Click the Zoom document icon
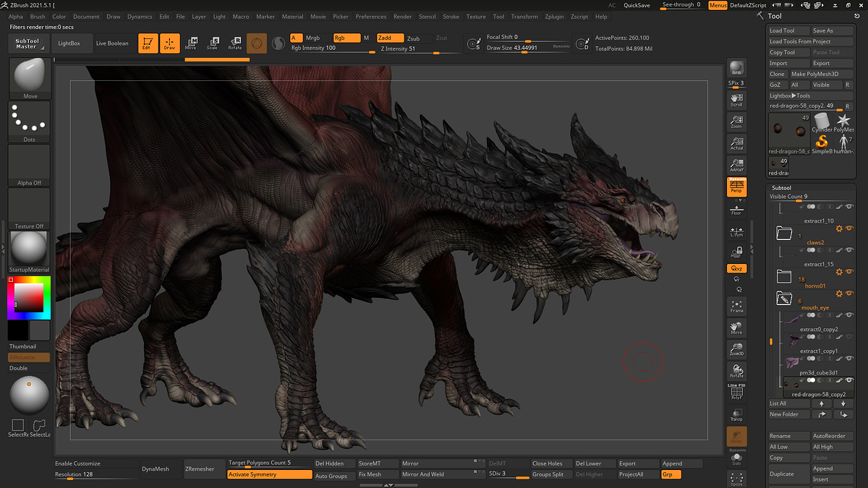 736,121
